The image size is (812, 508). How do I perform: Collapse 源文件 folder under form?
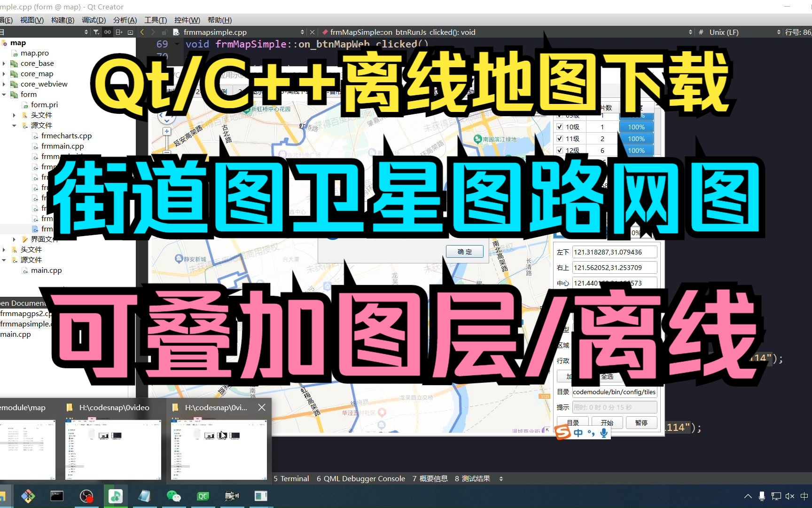pyautogui.click(x=14, y=126)
